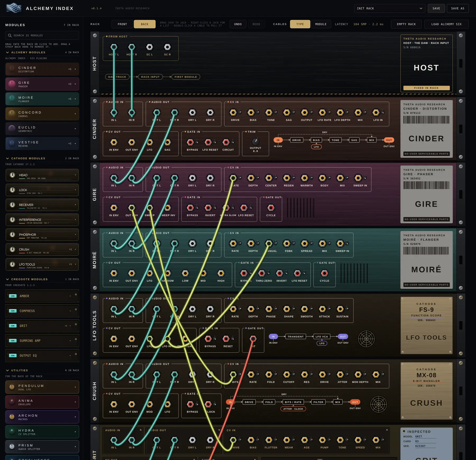This screenshot has width=476, height=460.
Task: Click Crush MOD CV out jack
Action: click(x=149, y=404)
